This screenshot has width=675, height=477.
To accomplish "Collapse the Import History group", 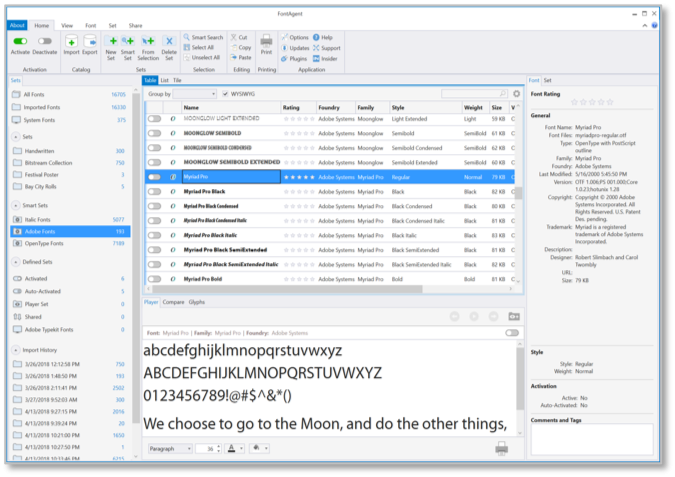I will point(16,350).
